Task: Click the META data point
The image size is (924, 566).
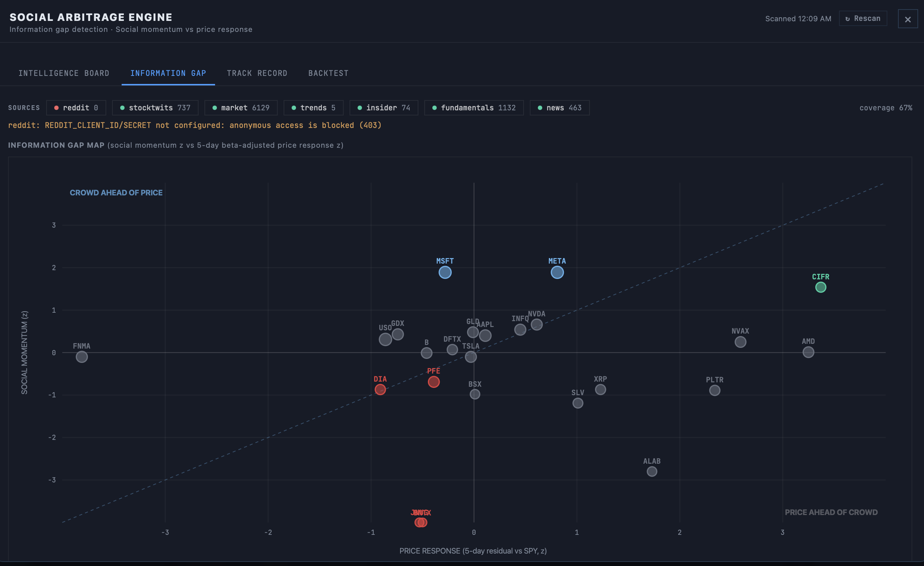Action: 557,272
